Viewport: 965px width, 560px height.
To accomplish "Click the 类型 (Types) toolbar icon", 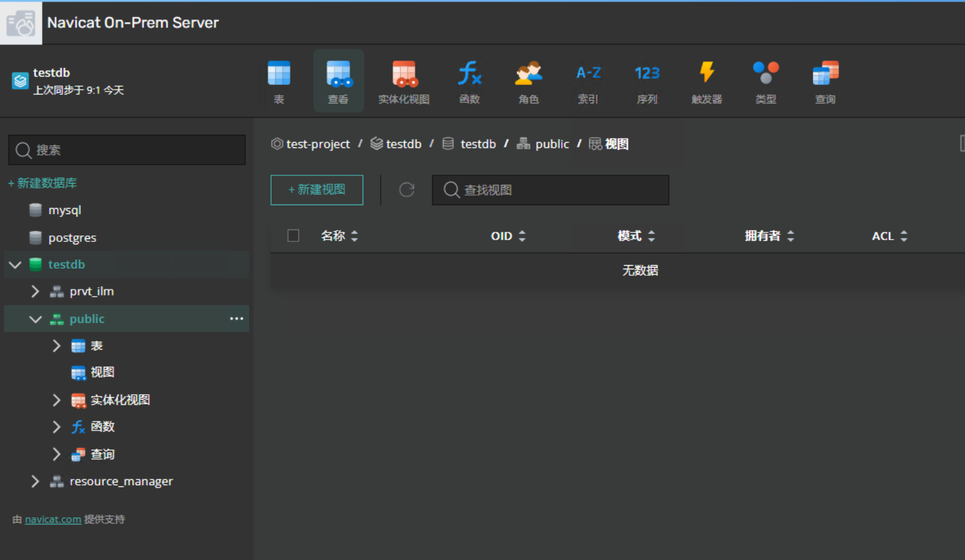I will coord(766,81).
